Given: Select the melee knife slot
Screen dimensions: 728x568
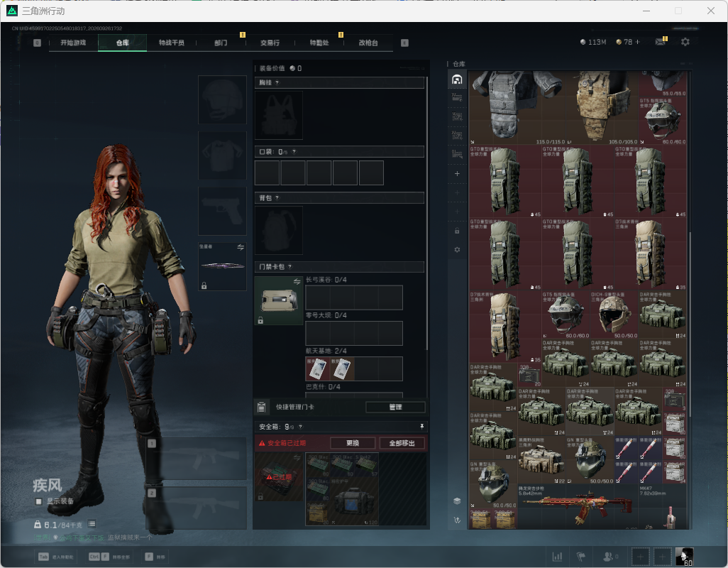Looking at the screenshot, I should point(222,266).
